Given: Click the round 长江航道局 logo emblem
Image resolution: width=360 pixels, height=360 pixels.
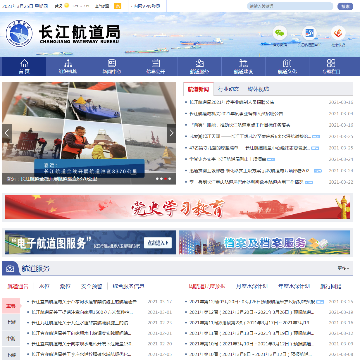Looking at the screenshot, I should point(19,33).
